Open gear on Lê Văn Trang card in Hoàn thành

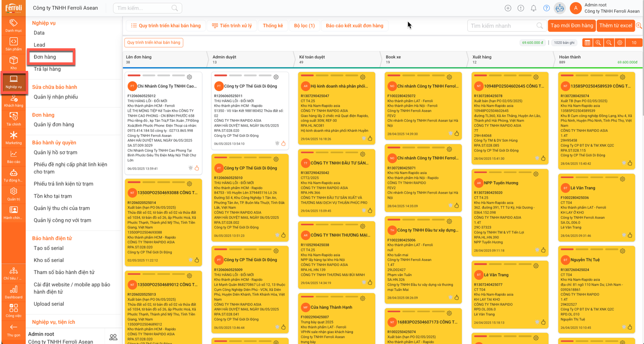[622, 179]
